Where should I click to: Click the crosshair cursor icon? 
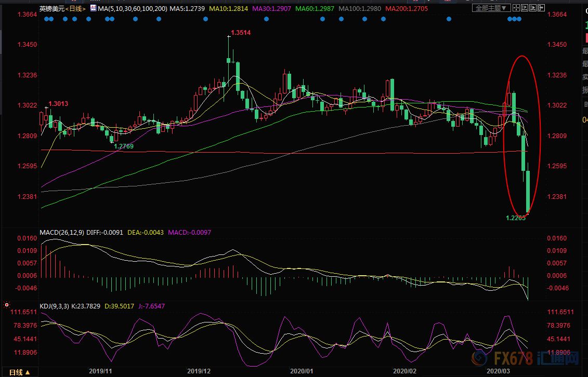pyautogui.click(x=516, y=8)
